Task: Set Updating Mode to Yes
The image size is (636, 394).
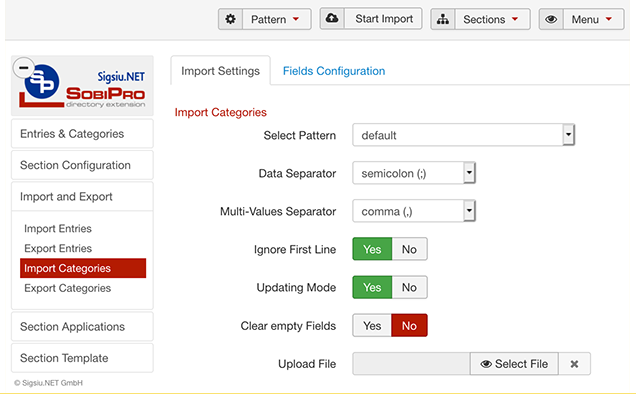Action: [372, 287]
